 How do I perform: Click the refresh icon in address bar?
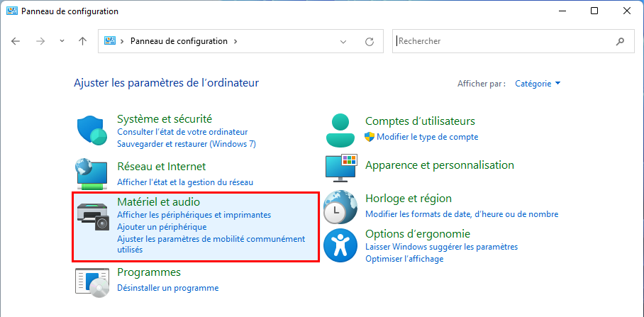click(370, 41)
